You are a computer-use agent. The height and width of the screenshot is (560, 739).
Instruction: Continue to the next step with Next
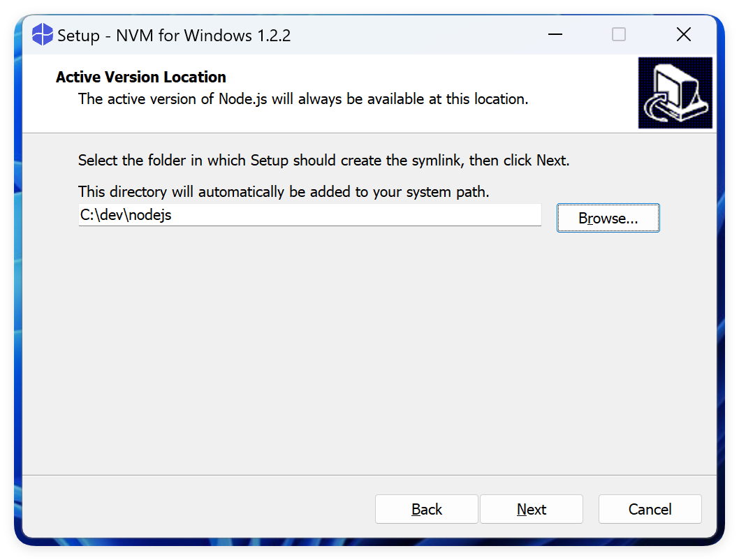coord(531,509)
